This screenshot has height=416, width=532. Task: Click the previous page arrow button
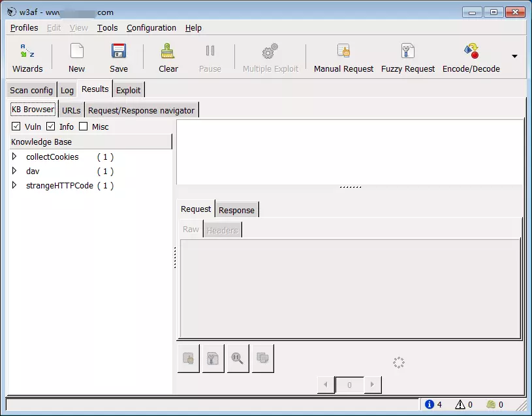point(326,385)
